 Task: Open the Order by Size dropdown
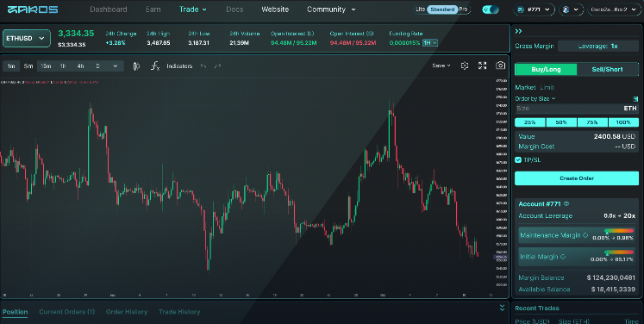coord(535,99)
